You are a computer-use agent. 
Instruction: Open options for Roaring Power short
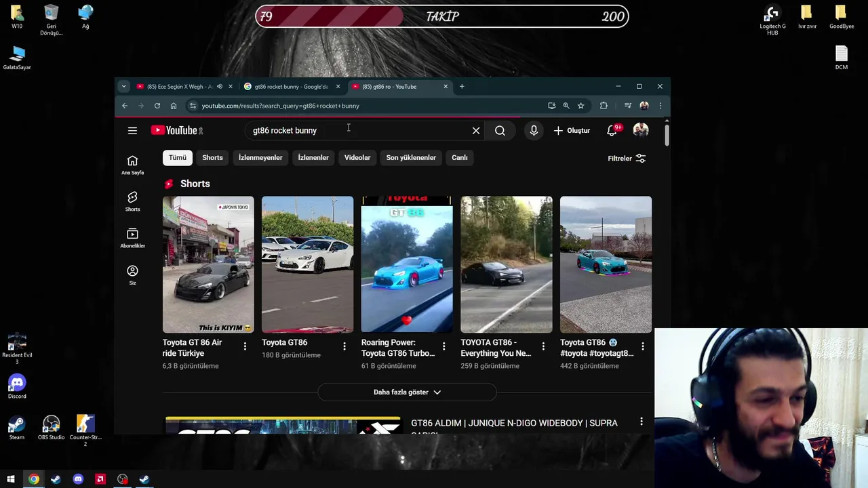click(x=444, y=346)
